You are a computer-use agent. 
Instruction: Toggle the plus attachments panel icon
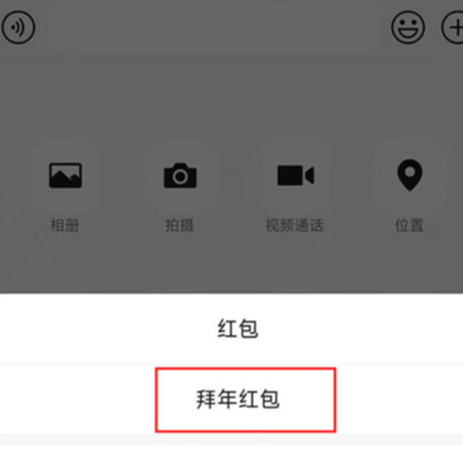coord(453,27)
